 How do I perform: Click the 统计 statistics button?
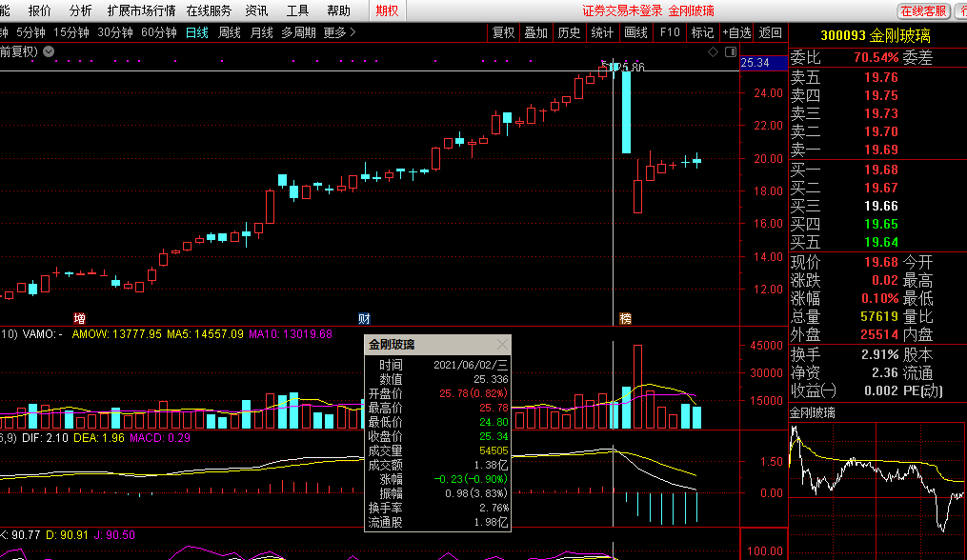coord(602,32)
